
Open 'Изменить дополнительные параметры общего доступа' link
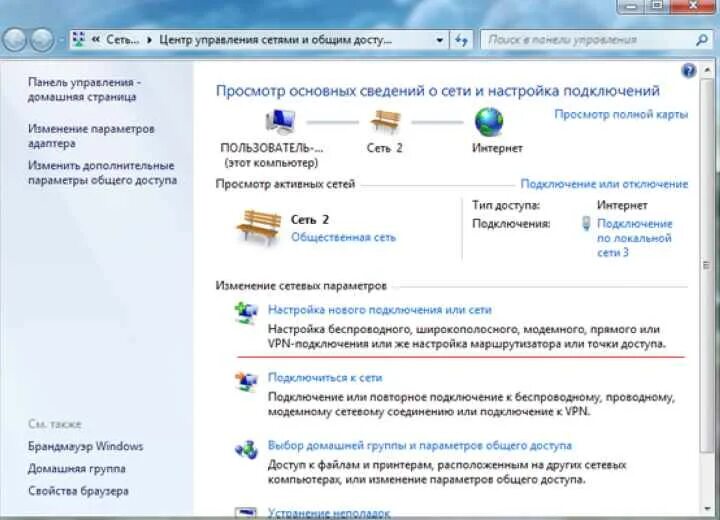(x=102, y=173)
